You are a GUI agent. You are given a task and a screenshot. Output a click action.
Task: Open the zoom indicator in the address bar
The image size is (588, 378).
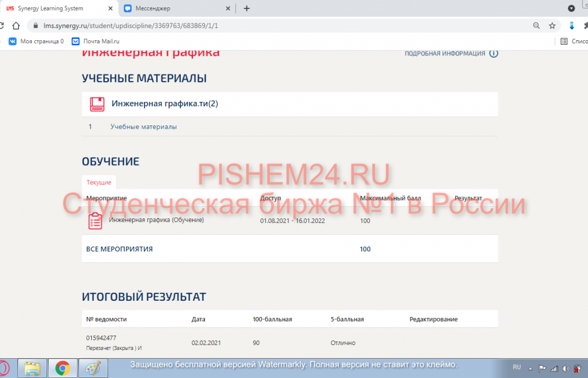[x=536, y=26]
